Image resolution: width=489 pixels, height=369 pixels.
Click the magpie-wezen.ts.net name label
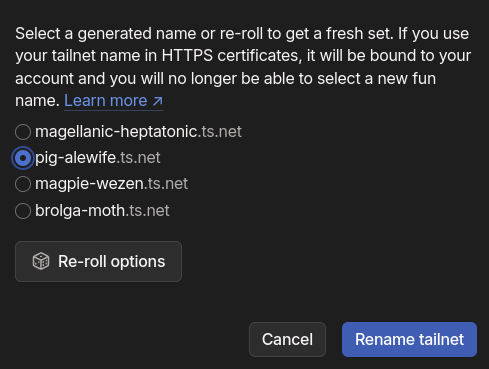(111, 184)
